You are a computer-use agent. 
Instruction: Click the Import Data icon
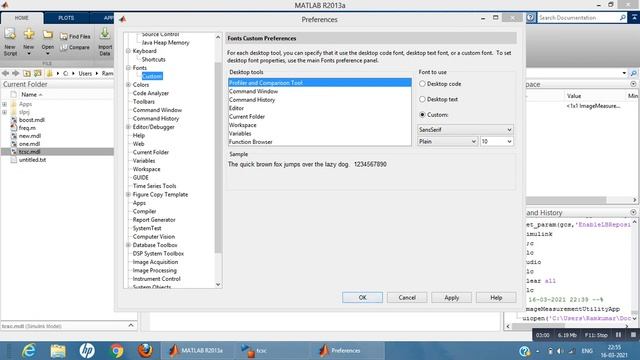pyautogui.click(x=105, y=34)
